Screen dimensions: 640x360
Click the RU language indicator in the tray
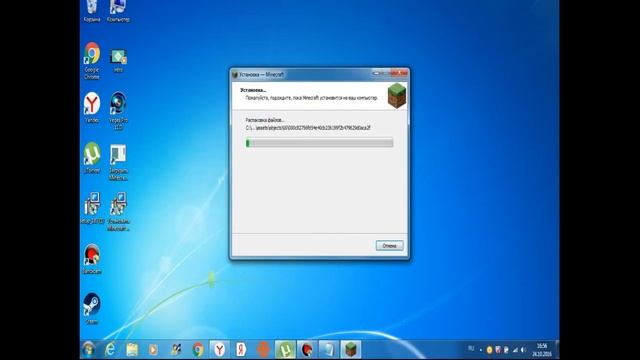[471, 349]
